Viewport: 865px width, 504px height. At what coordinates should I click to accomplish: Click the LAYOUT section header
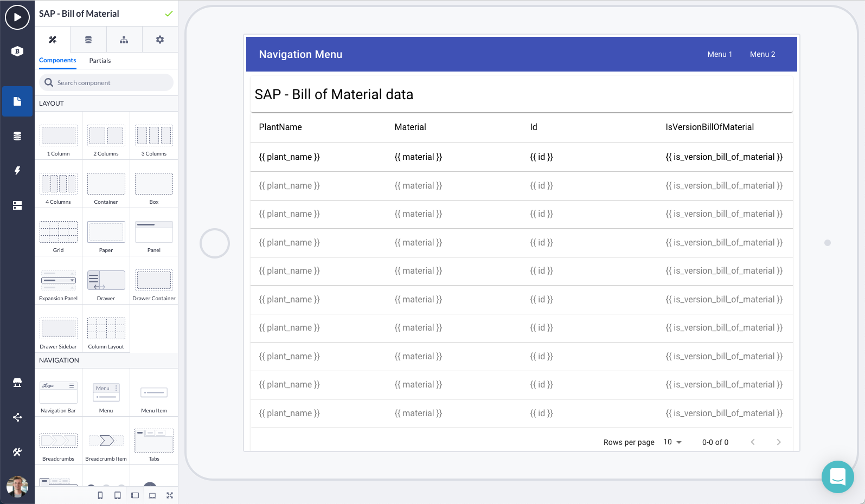click(52, 104)
